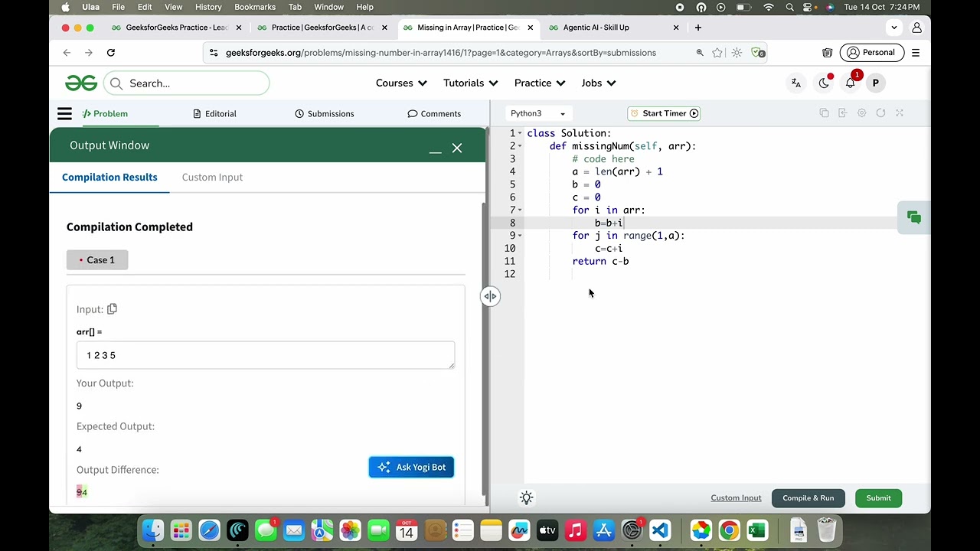The width and height of the screenshot is (980, 551).
Task: Switch to the Editorial tab
Action: pyautogui.click(x=214, y=114)
